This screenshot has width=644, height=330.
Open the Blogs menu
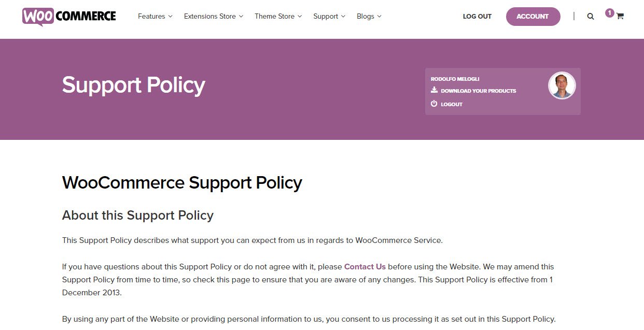(x=369, y=16)
